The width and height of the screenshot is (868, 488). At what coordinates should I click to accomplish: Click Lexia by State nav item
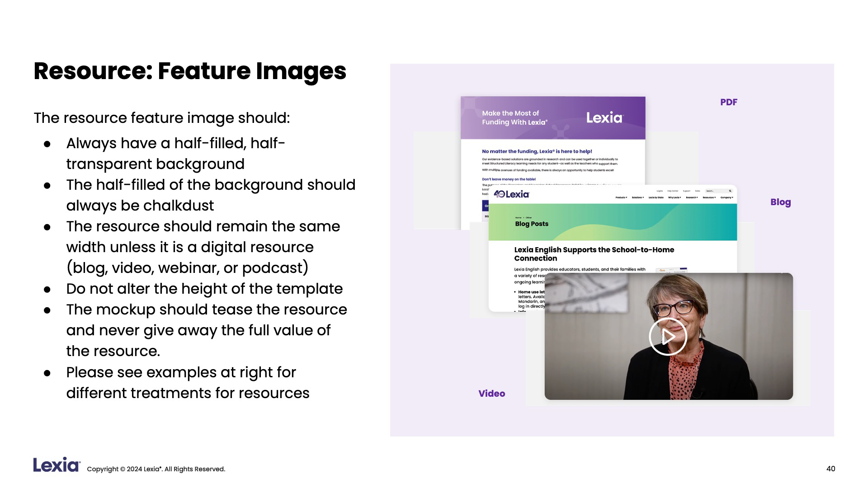click(x=656, y=197)
